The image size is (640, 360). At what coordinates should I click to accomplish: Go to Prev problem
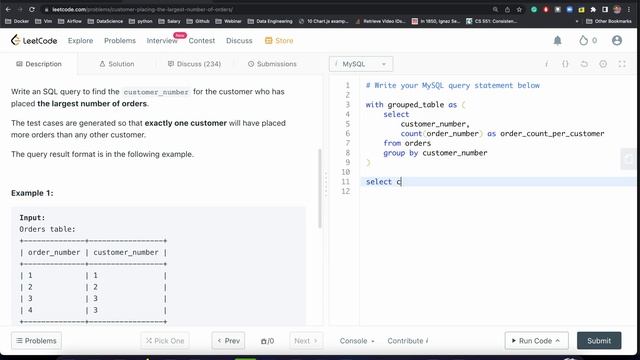(x=228, y=340)
